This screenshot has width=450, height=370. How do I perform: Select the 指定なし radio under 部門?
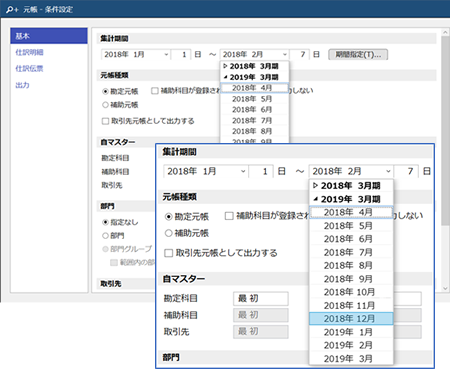tap(105, 222)
